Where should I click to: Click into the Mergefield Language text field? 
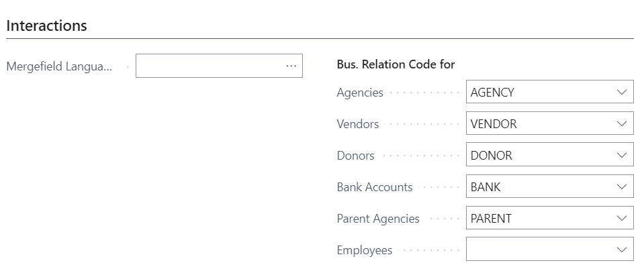pos(208,66)
